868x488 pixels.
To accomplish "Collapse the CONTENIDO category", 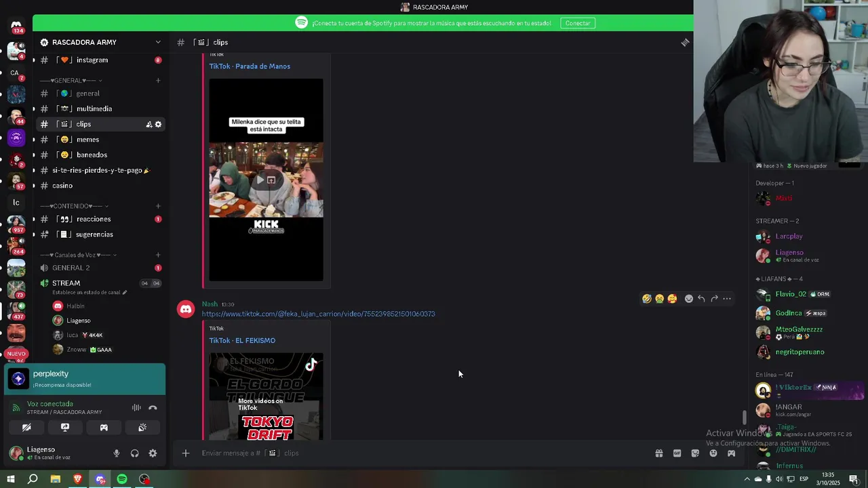I will pyautogui.click(x=74, y=206).
